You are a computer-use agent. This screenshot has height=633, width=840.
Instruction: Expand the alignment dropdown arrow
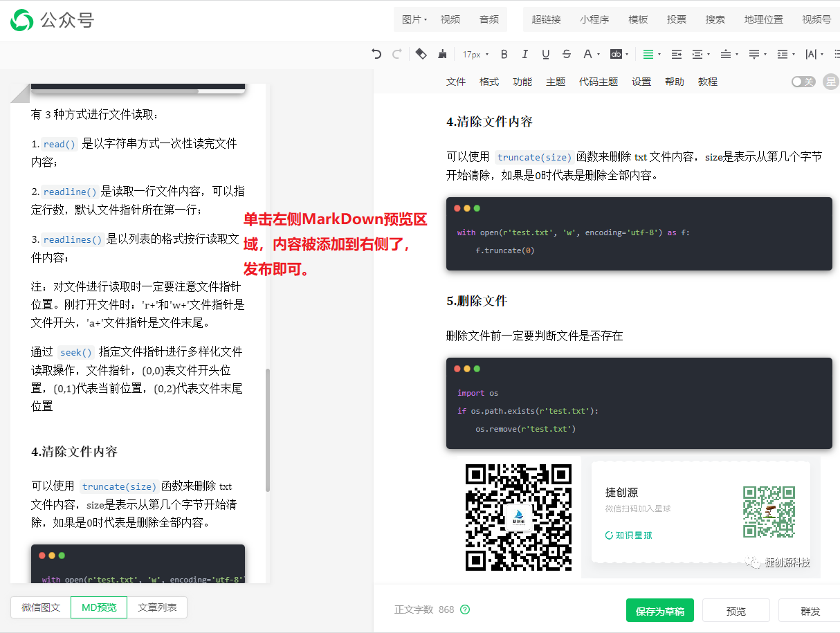(x=659, y=54)
